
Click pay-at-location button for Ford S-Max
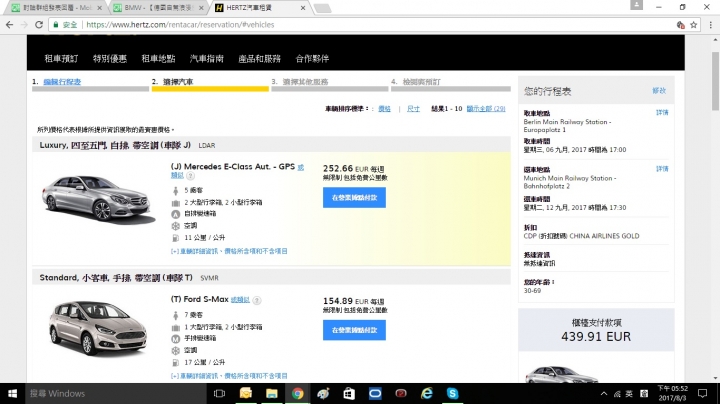click(354, 330)
